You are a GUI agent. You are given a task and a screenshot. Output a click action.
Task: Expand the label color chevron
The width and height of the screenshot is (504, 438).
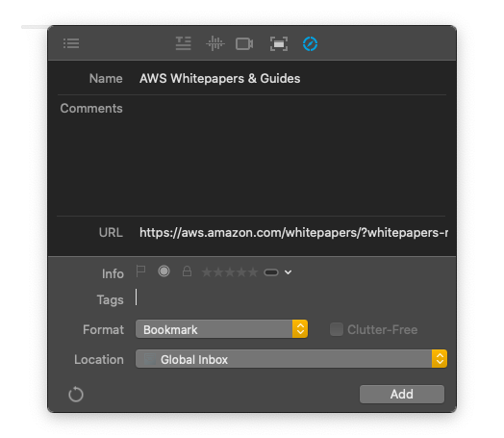pos(288,272)
